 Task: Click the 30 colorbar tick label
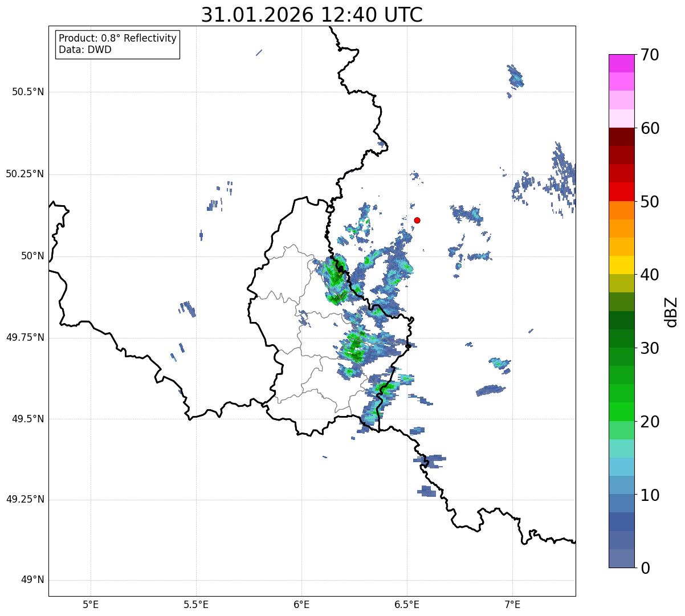(x=650, y=348)
